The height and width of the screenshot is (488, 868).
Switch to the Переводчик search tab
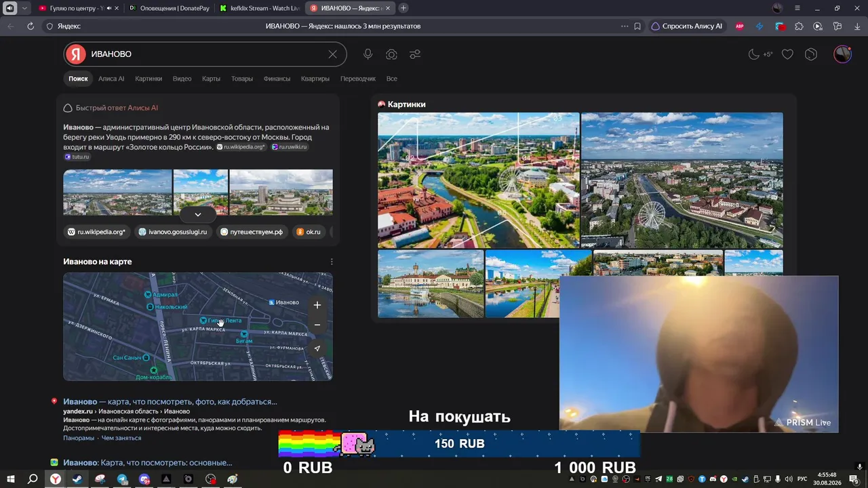[358, 79]
